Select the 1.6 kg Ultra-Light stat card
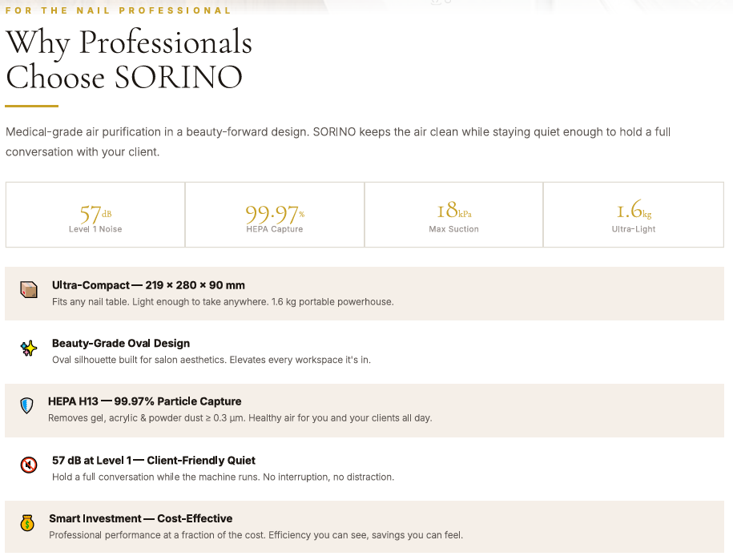The height and width of the screenshot is (560, 733). pos(633,215)
